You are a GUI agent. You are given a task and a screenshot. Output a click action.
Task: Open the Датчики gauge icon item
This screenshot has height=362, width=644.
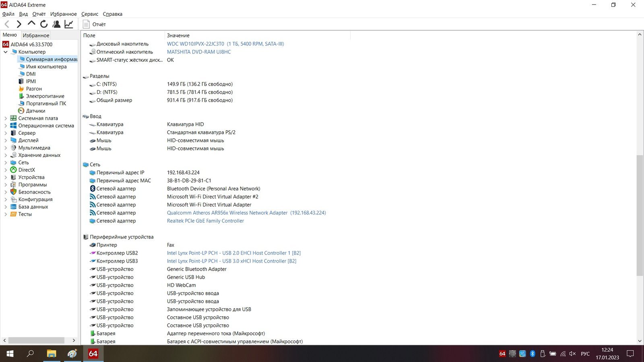click(x=21, y=111)
